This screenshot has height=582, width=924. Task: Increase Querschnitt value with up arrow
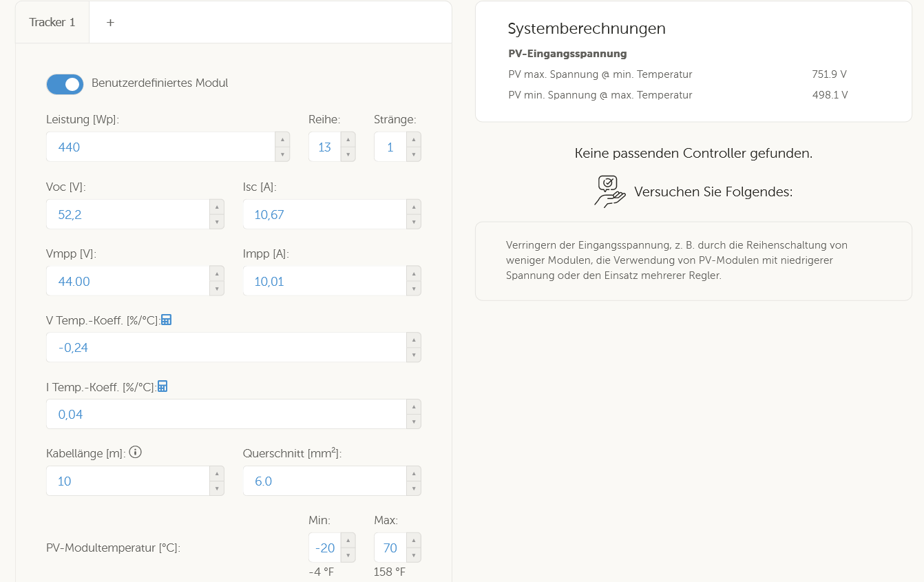pyautogui.click(x=414, y=473)
